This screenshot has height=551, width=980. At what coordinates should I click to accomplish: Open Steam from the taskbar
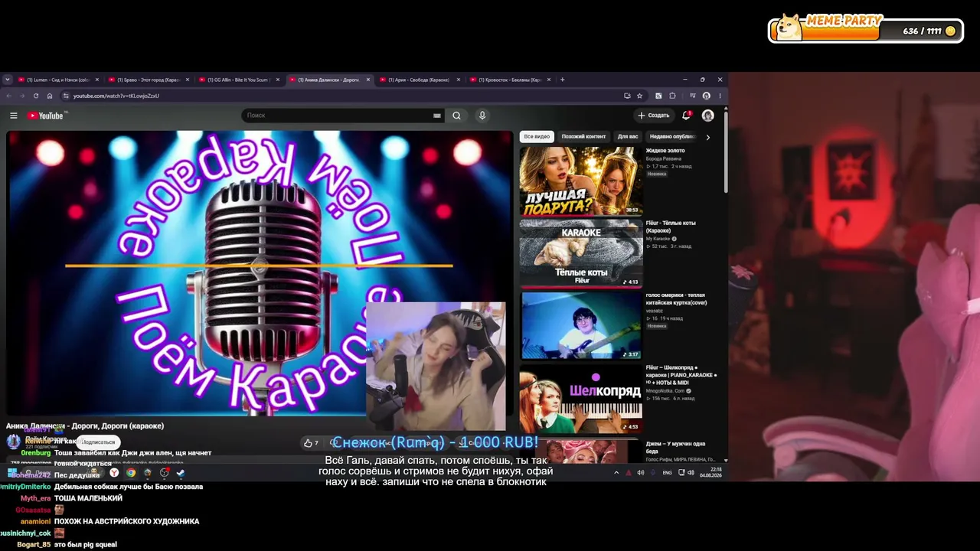point(181,473)
